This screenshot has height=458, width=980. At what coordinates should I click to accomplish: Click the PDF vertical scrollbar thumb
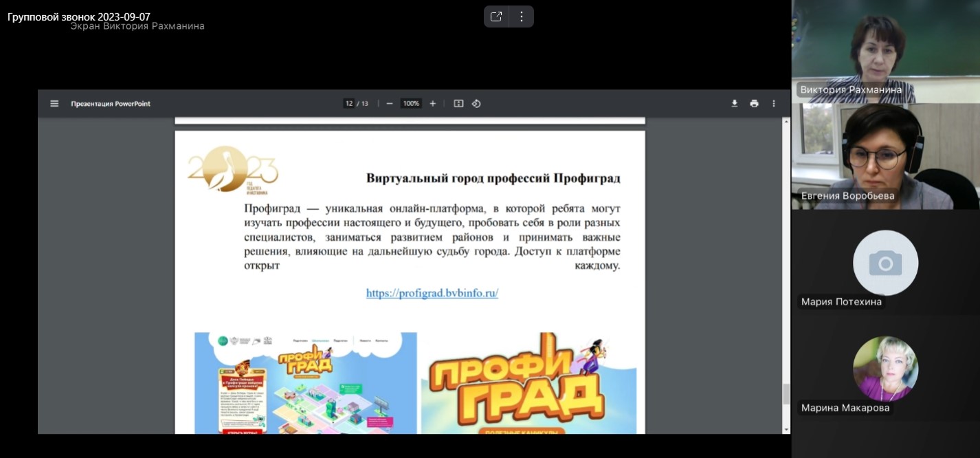[x=786, y=394]
